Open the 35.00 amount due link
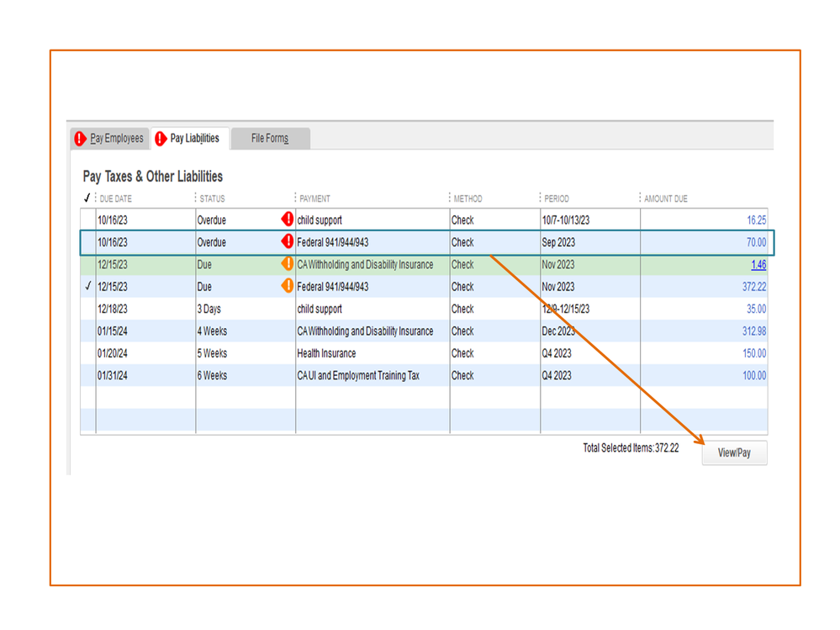 756,309
